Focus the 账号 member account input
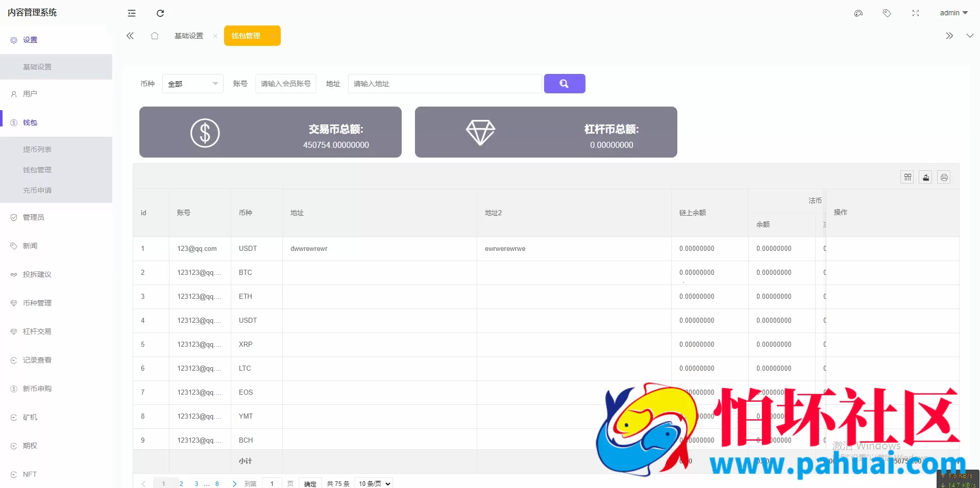Screen dimensions: 980x488 click(286, 84)
